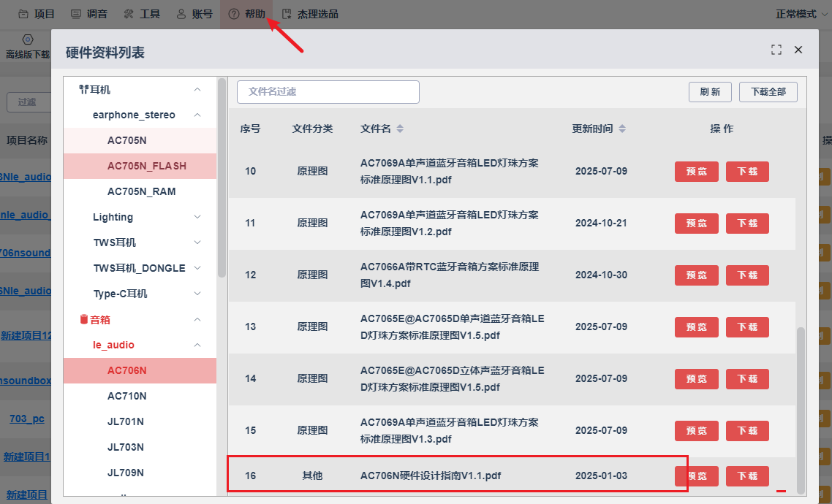Expand the Type-C耳机 tree node
The height and width of the screenshot is (504, 832).
coord(197,294)
